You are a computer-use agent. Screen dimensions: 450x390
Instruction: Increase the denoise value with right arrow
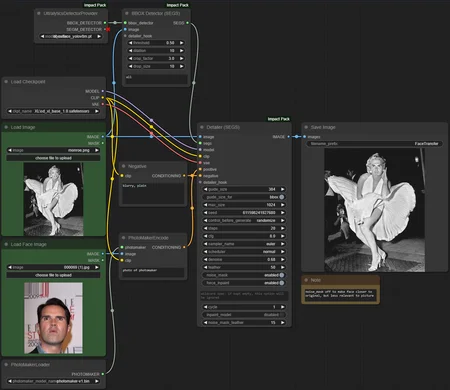[283, 259]
